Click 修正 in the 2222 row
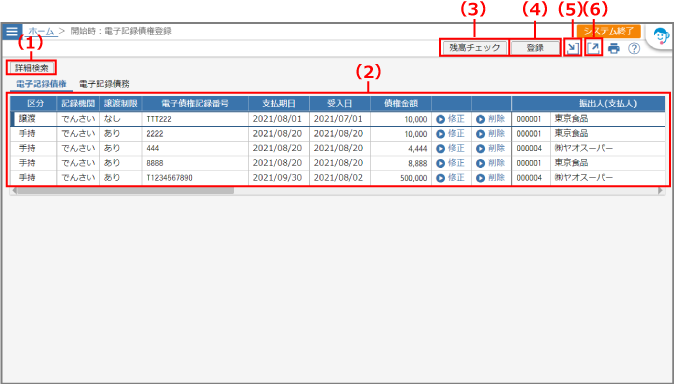Viewport: 674px width, 384px height. (451, 134)
